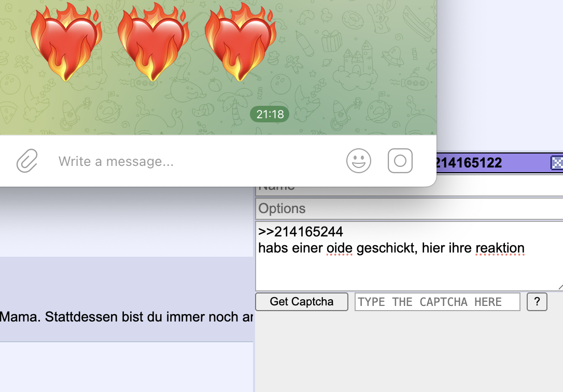Focus the Name input field
The image size is (563, 392).
(409, 191)
